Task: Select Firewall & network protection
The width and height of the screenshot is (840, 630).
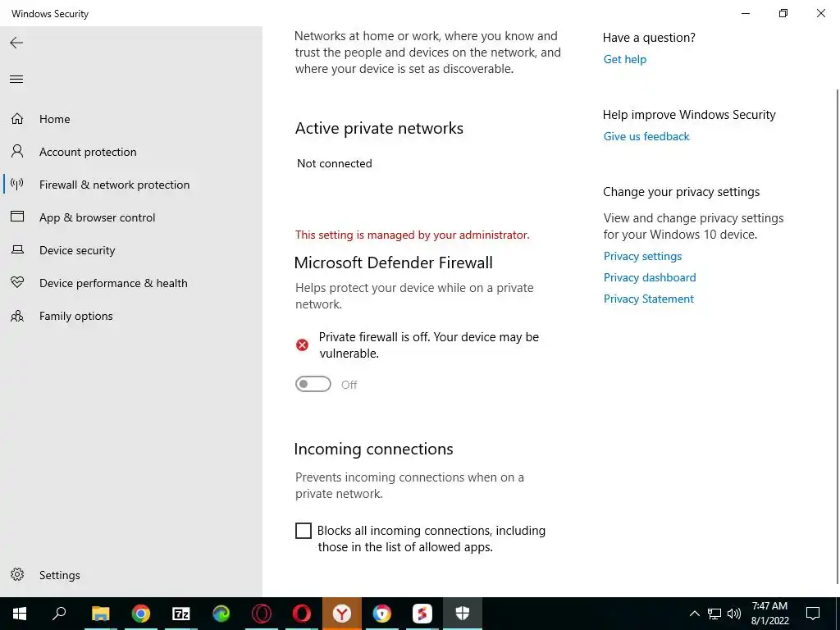Action: 115,185
